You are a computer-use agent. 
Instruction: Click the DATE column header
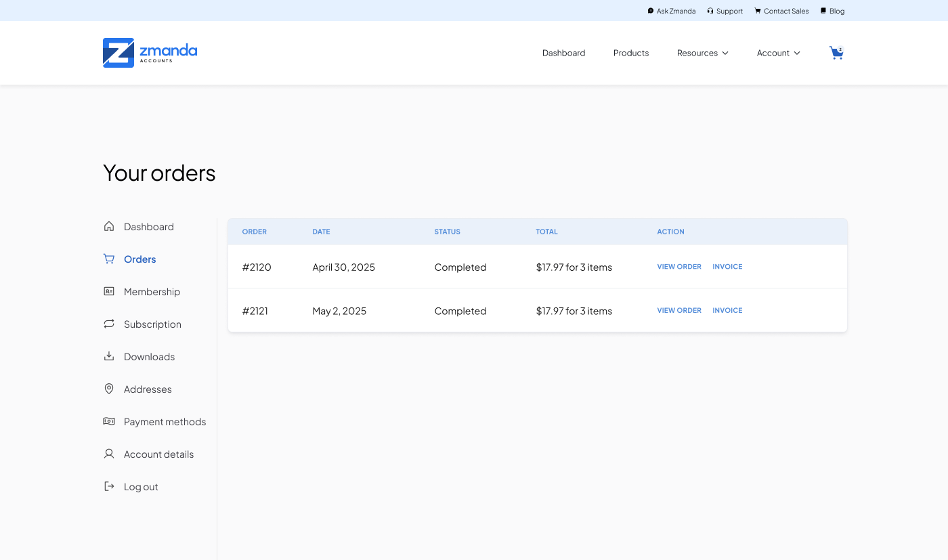tap(321, 232)
